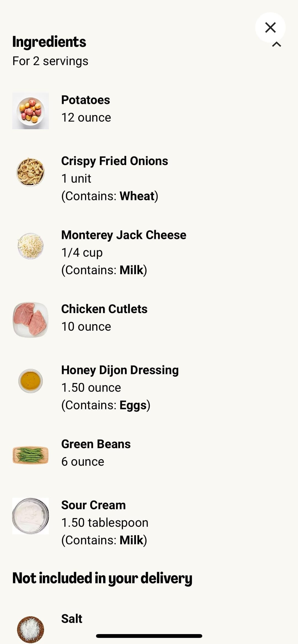Tap the Green Beans image
Screen dimensions: 298x644
tap(30, 455)
